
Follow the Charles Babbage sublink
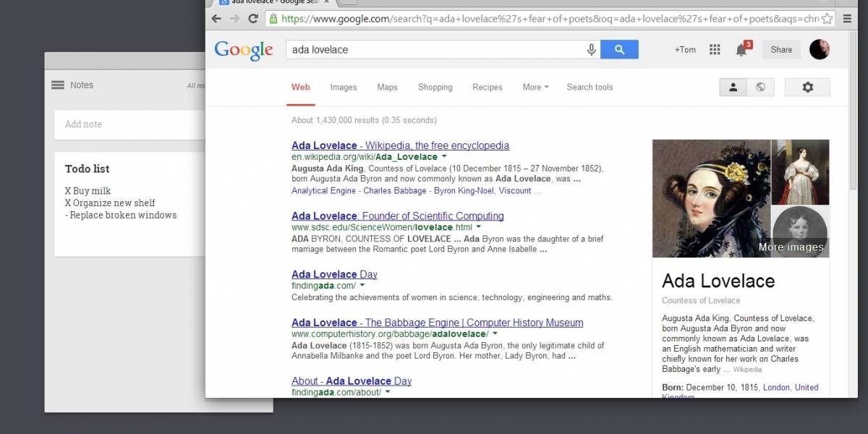tap(394, 191)
